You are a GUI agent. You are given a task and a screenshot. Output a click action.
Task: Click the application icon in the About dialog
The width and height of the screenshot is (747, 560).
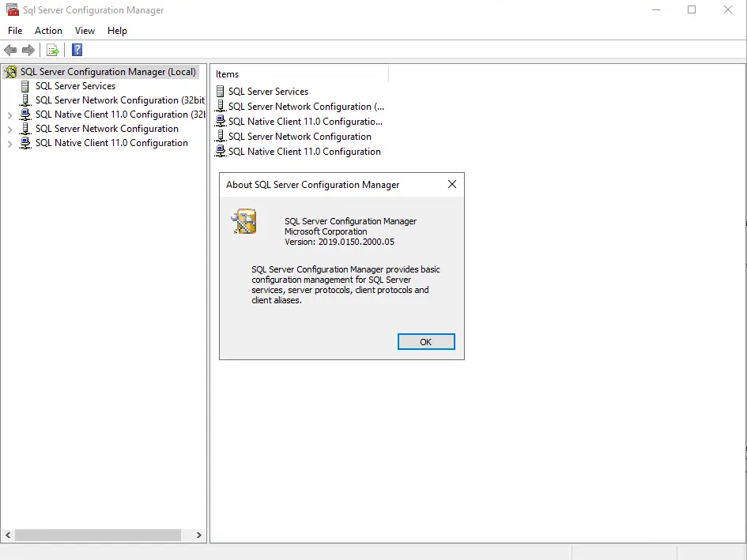point(244,221)
